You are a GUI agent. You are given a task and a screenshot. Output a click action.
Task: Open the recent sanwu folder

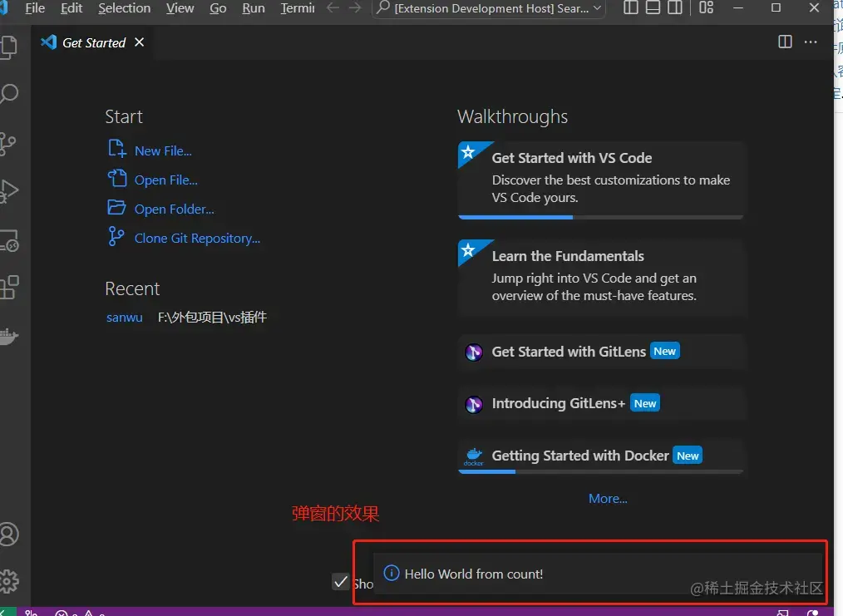124,317
